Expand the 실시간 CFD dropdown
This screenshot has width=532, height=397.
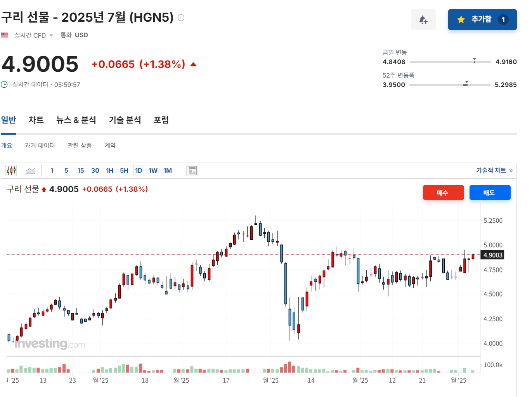51,35
